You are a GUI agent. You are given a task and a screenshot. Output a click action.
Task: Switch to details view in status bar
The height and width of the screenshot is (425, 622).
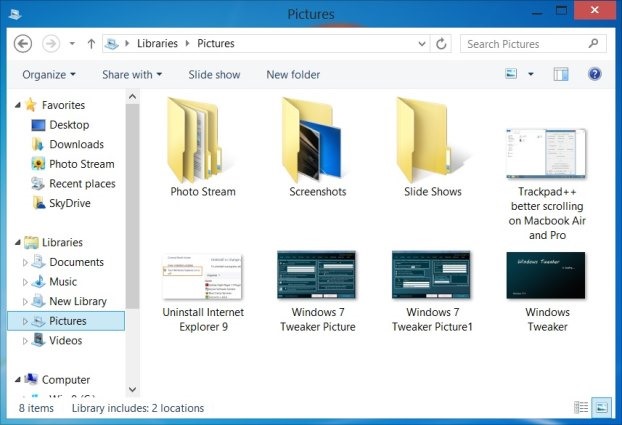pos(581,407)
